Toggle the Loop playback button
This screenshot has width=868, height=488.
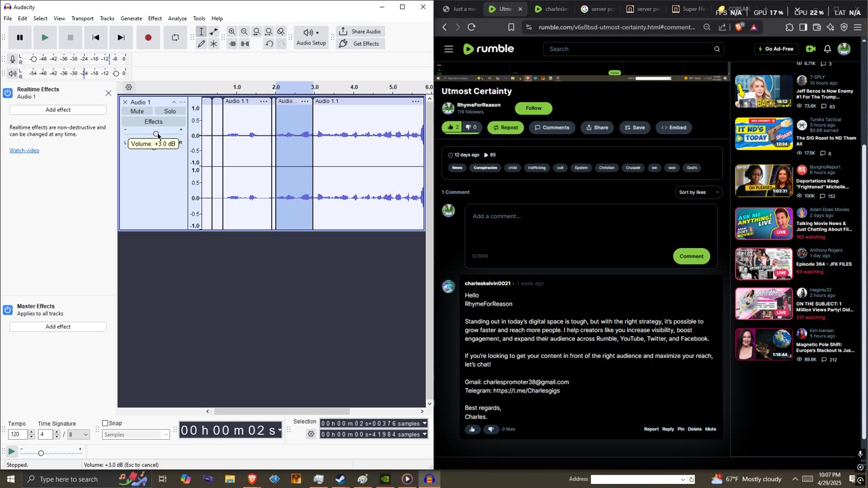pos(175,37)
